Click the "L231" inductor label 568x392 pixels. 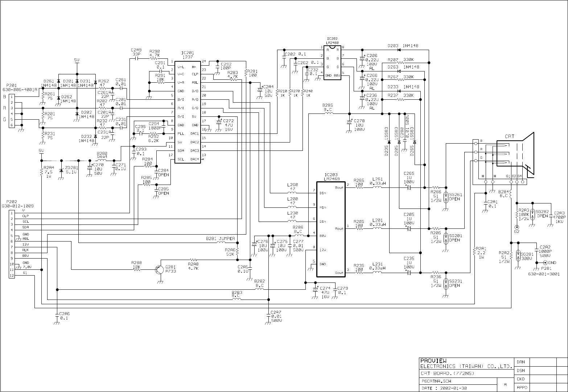[x=378, y=264]
